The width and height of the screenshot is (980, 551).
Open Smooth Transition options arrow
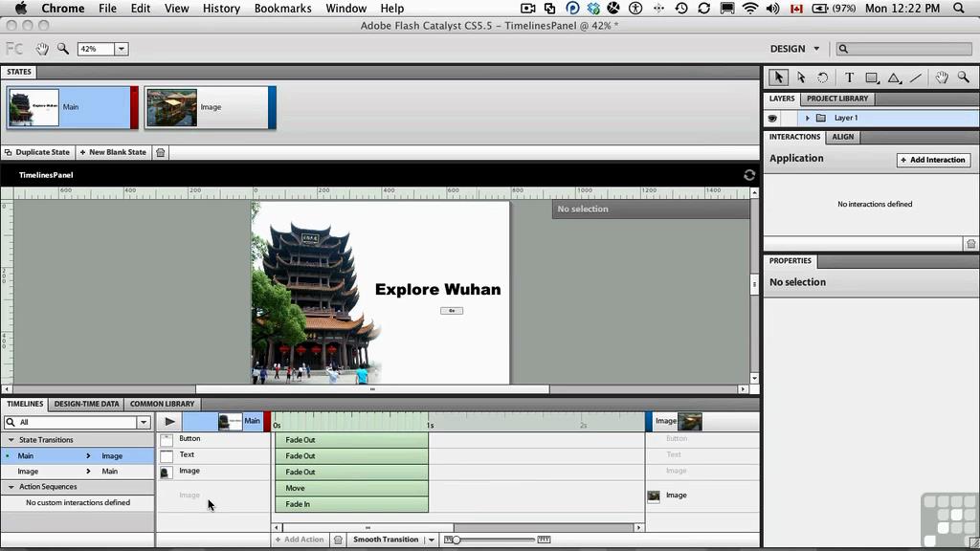432,540
